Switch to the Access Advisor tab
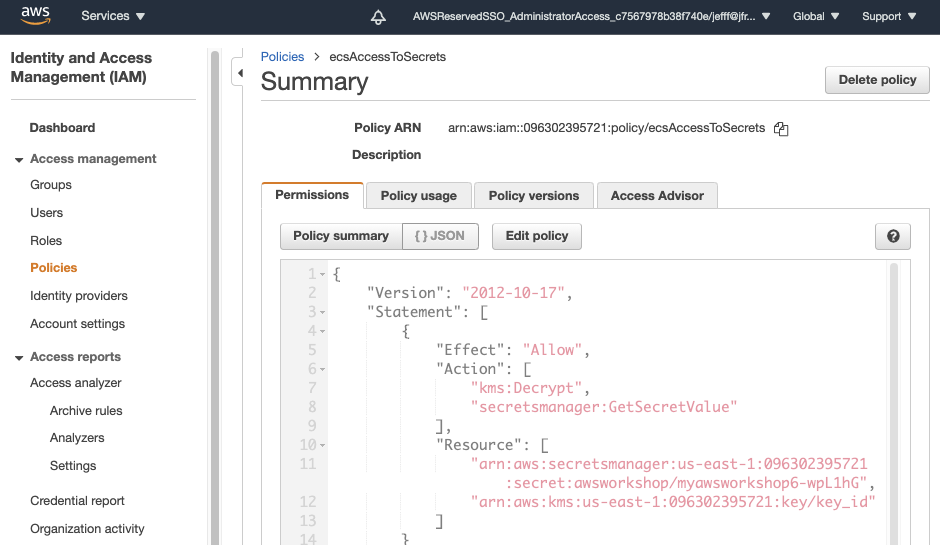The height and width of the screenshot is (545, 940). coord(657,196)
